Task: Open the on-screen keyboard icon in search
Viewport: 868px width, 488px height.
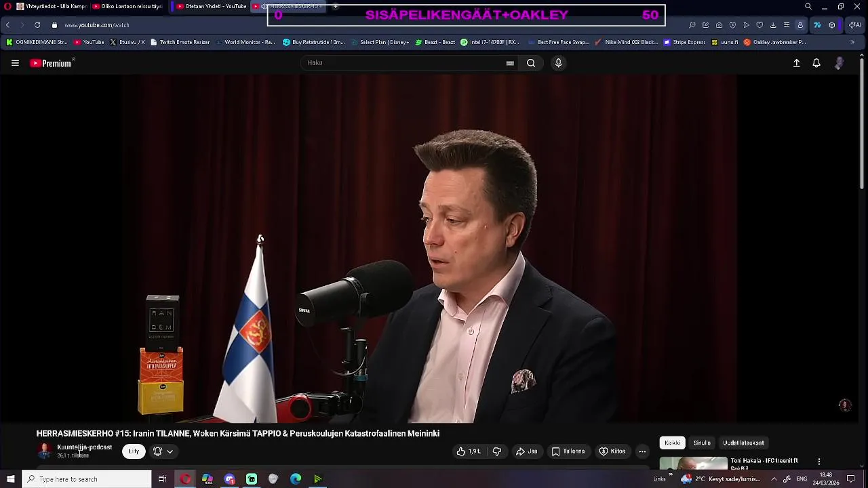Action: (x=510, y=63)
